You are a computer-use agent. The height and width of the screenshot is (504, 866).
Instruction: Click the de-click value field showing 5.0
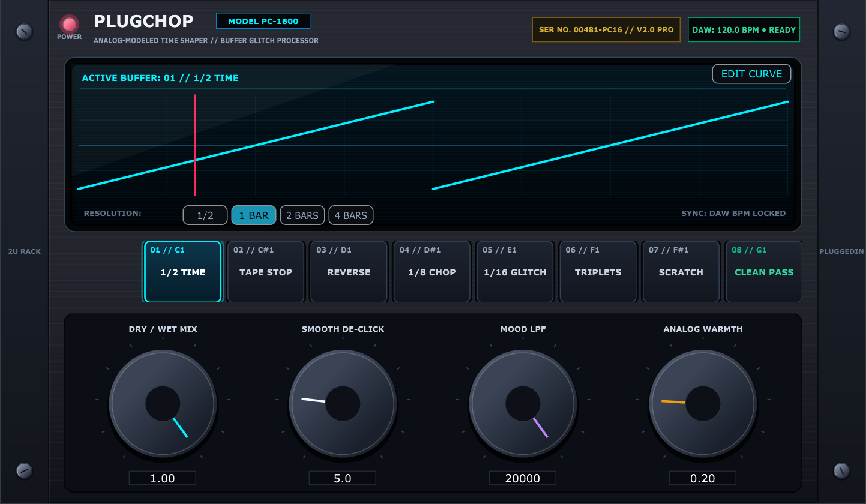pos(343,478)
